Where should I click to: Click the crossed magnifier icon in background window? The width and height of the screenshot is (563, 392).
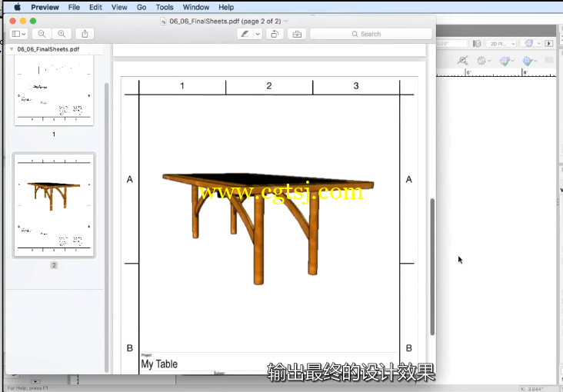462,60
